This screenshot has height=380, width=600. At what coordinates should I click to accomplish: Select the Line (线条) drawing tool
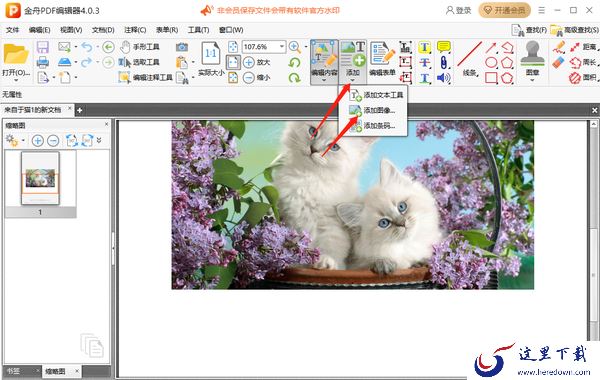[470, 59]
